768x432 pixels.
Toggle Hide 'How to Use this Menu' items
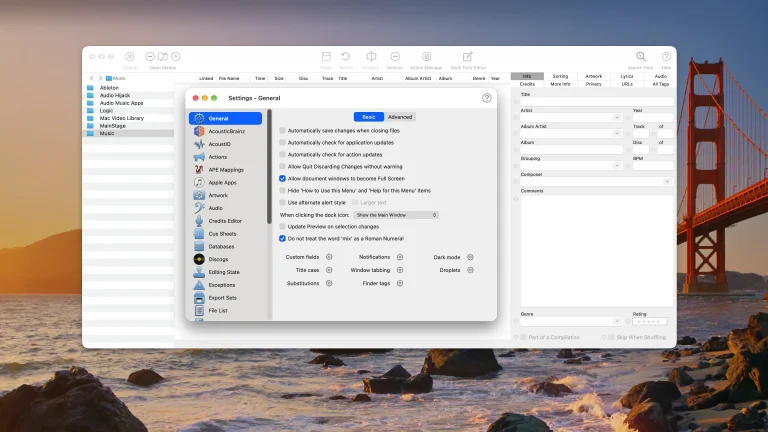tap(282, 191)
